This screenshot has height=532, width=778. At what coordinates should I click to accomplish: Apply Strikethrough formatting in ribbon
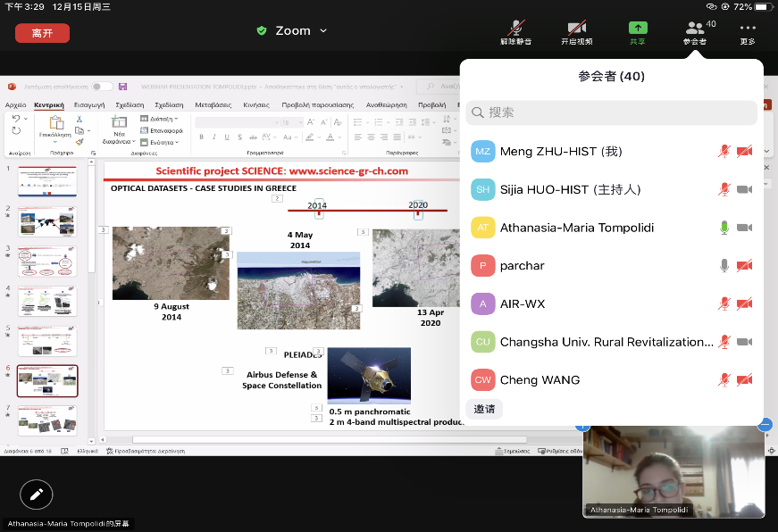[253, 137]
